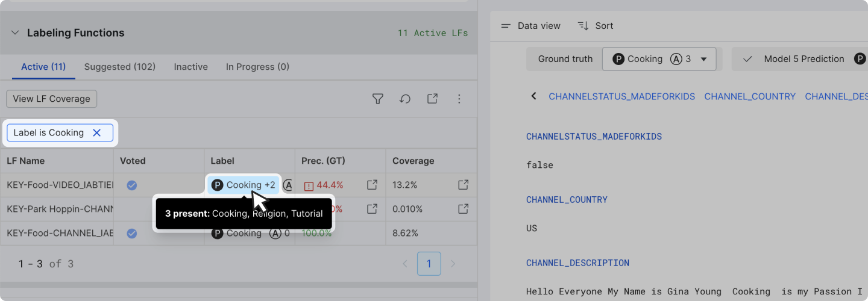
Task: Open the Suggested (102) tab
Action: click(120, 67)
